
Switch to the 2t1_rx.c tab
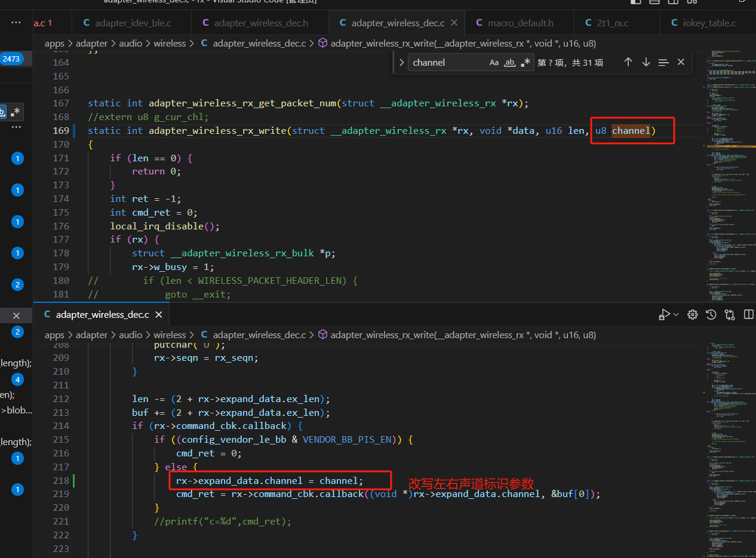coord(617,23)
